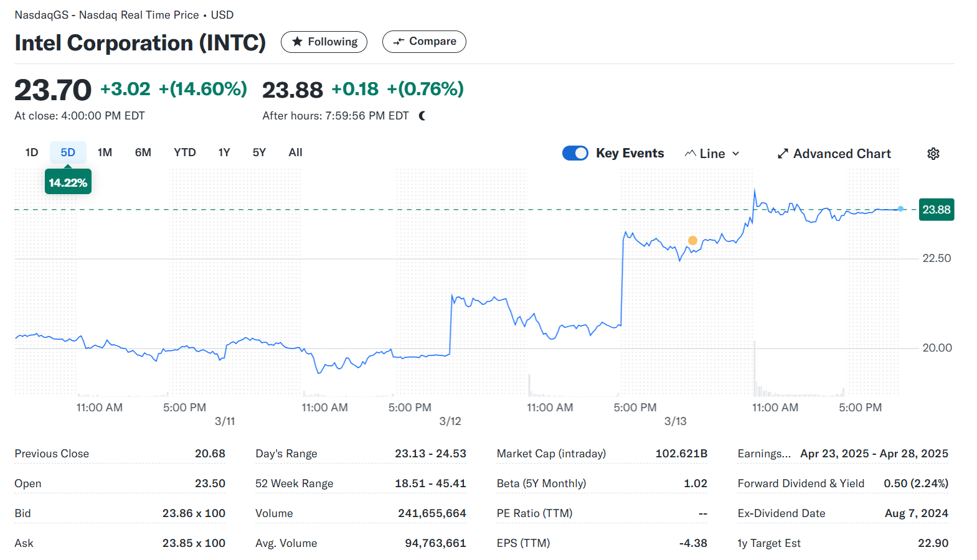Screen dimensions: 977x560
Task: Click the Volume value 241,655,664
Action: point(432,513)
